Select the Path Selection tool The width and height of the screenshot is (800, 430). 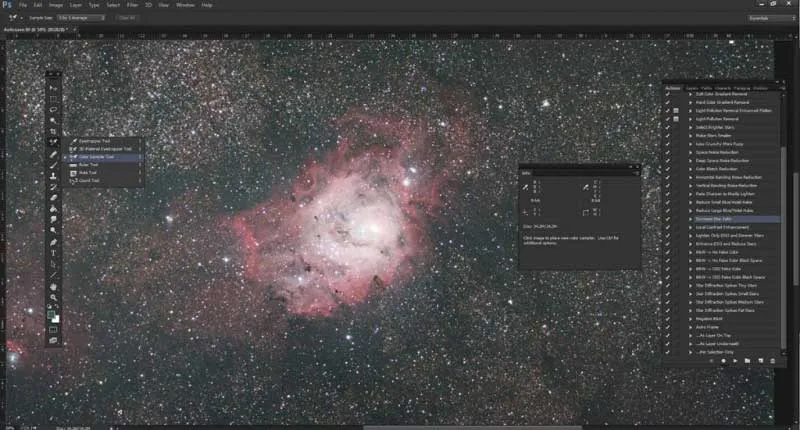(53, 264)
